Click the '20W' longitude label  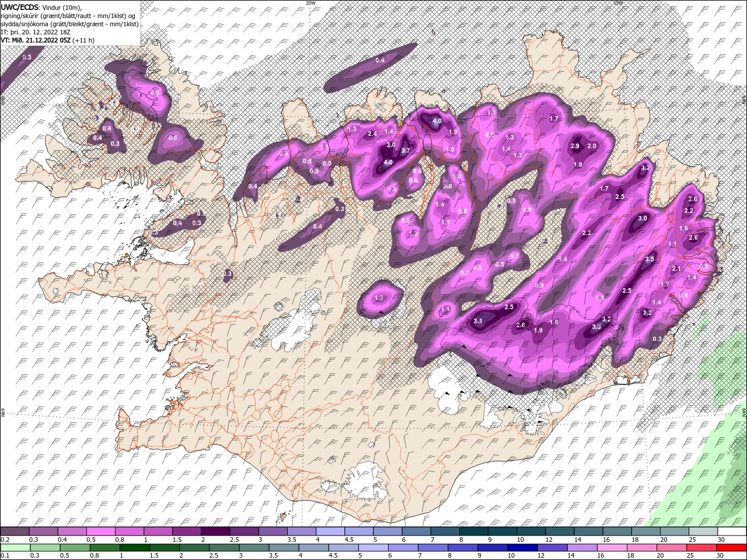click(310, 3)
